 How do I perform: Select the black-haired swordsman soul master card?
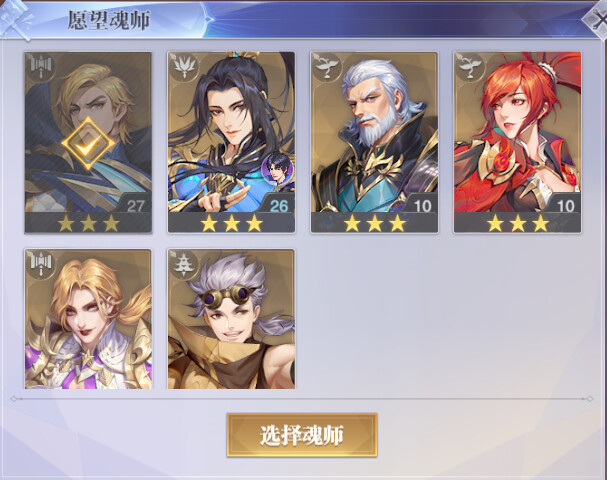click(x=231, y=142)
